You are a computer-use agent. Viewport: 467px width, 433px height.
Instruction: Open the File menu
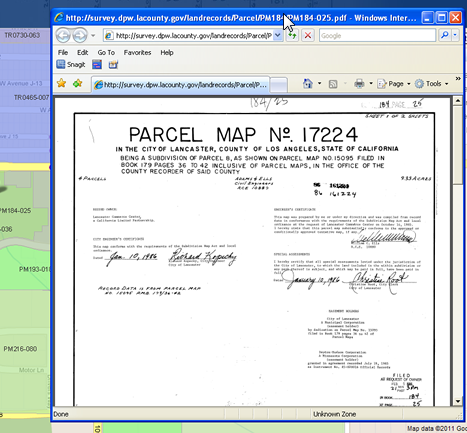[63, 53]
